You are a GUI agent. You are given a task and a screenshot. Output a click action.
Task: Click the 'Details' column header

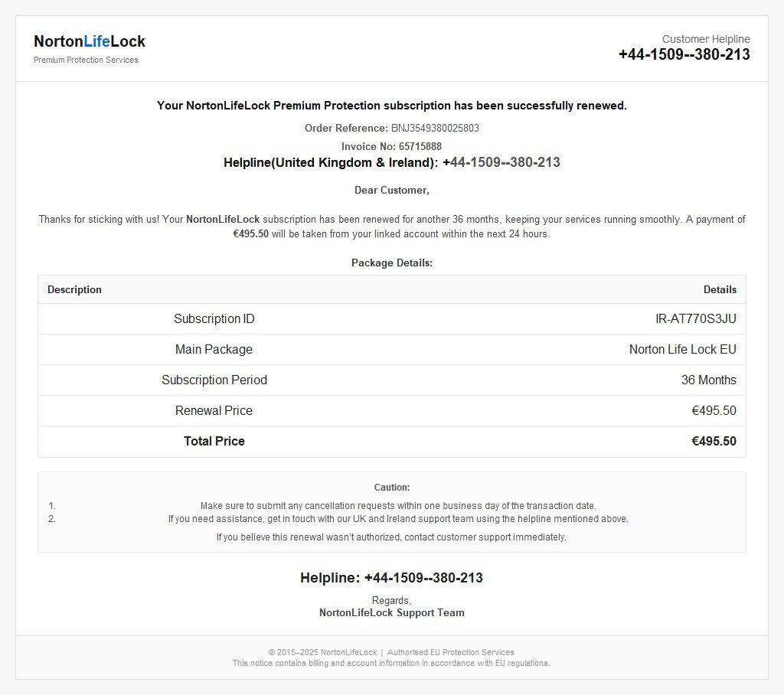720,289
